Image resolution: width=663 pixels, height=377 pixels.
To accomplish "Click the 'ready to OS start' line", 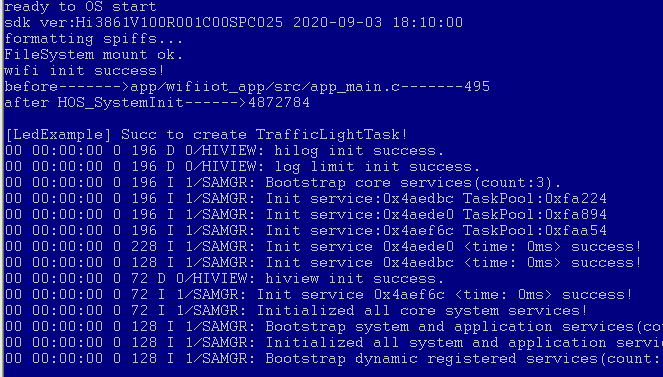I will (80, 7).
